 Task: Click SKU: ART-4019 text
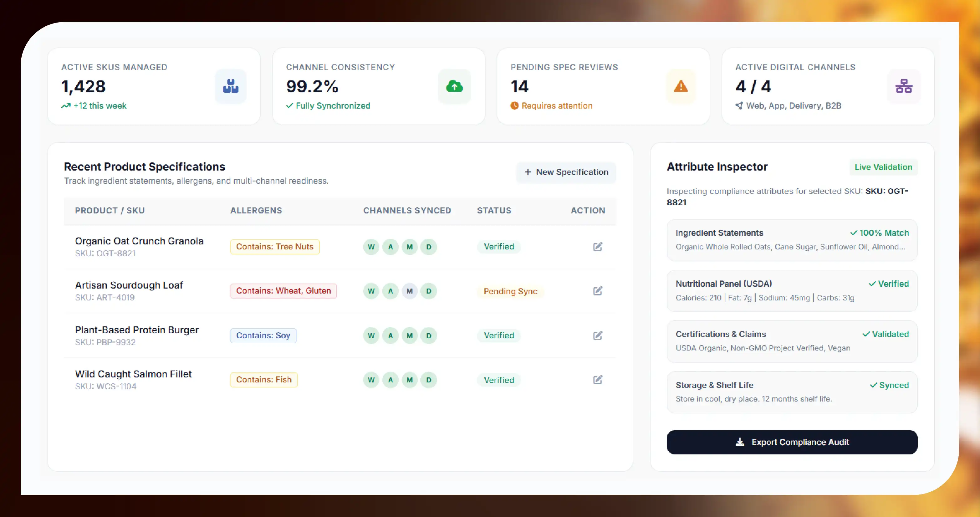(x=105, y=298)
